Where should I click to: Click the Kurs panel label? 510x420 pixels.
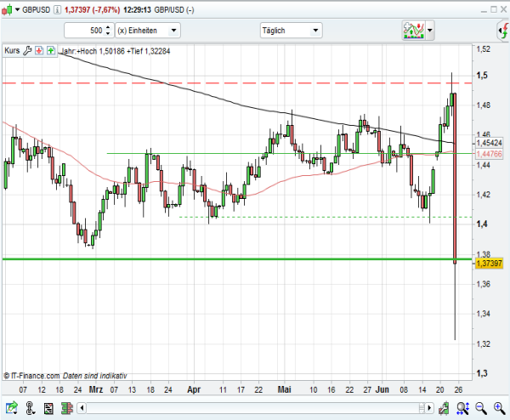[12, 51]
